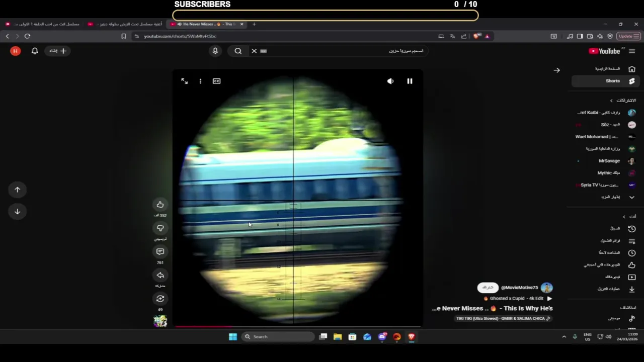Open Downloads in the sidebar
Screen dimensions: 644x362
605,289
